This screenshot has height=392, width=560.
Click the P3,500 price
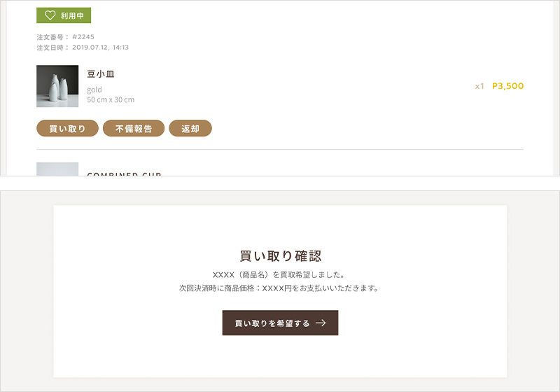(507, 86)
